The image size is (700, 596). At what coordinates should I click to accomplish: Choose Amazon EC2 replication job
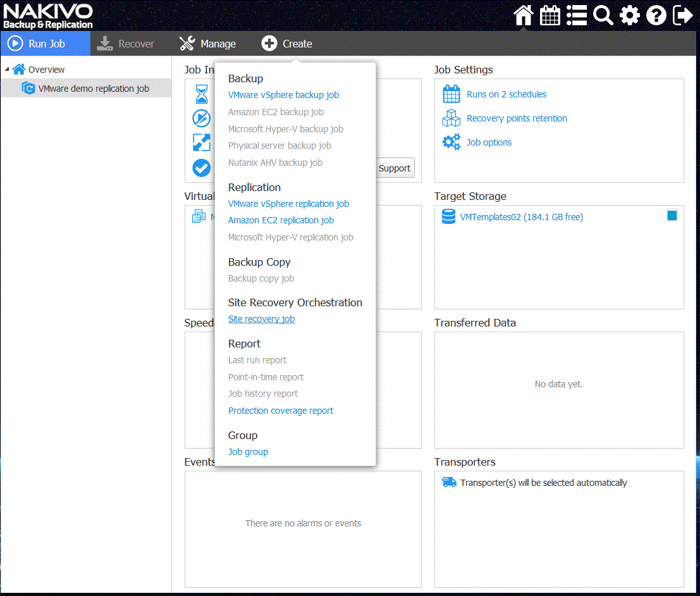[x=281, y=220]
